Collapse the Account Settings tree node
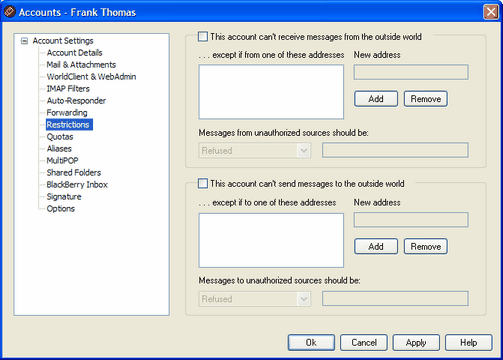Screen dimensions: 503x360 point(24,41)
